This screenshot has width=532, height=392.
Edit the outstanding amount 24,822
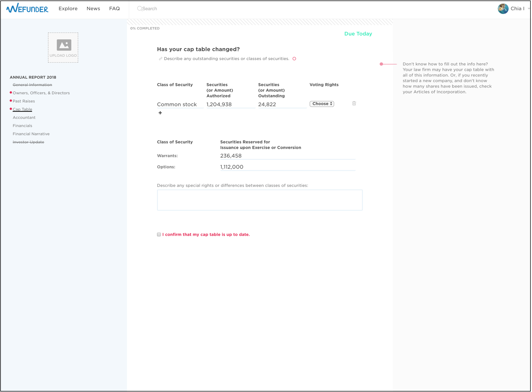[282, 104]
